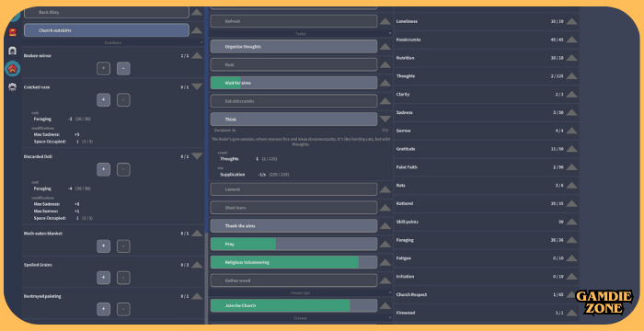Start the Organize thoughts task
This screenshot has height=331, width=644.
pyautogui.click(x=293, y=46)
